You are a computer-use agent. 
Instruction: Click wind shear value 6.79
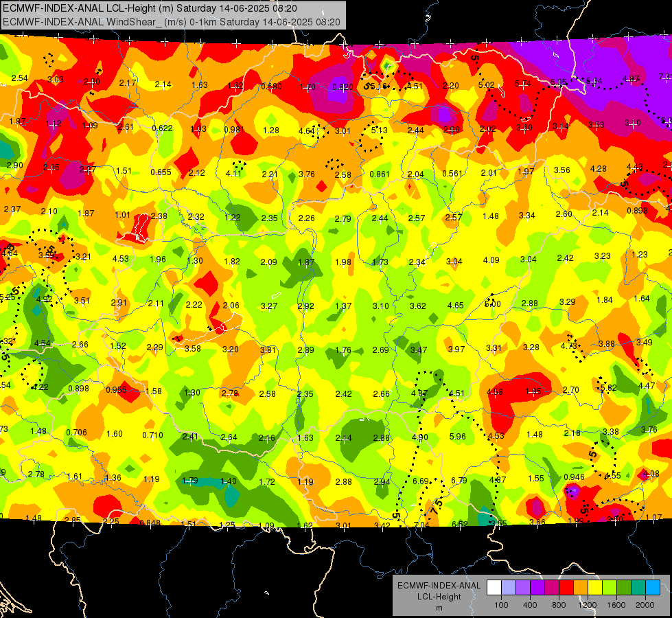point(459,481)
